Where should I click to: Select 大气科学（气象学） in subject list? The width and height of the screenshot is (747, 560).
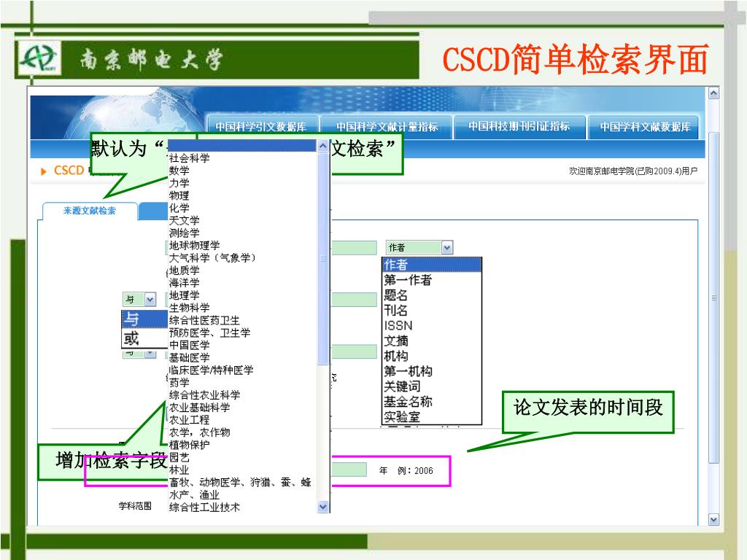click(242, 258)
